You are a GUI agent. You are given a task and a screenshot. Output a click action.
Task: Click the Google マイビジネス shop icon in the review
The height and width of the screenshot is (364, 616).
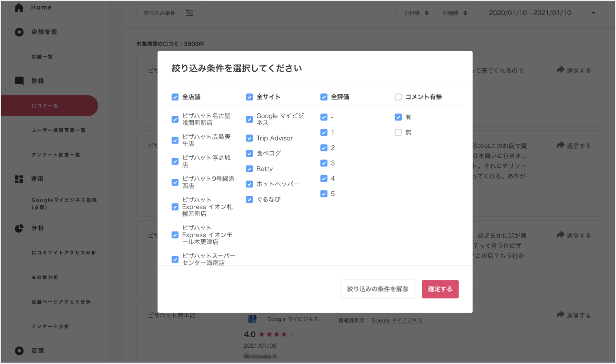click(x=252, y=319)
